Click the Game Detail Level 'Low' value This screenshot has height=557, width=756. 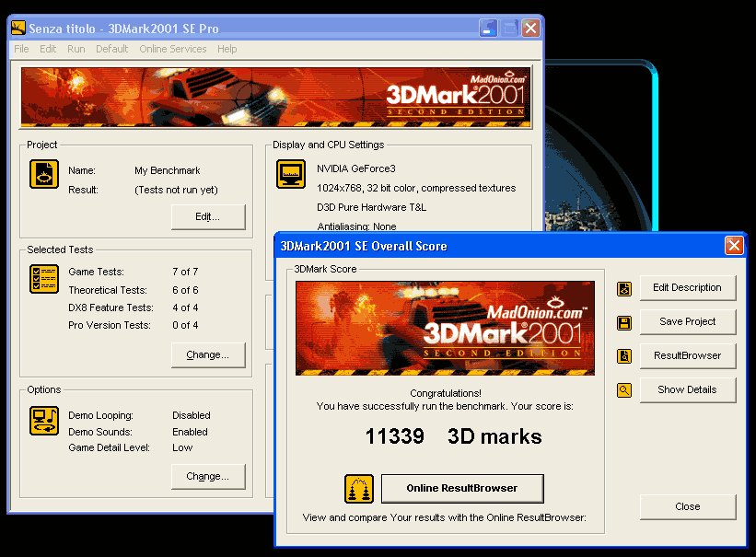[182, 448]
